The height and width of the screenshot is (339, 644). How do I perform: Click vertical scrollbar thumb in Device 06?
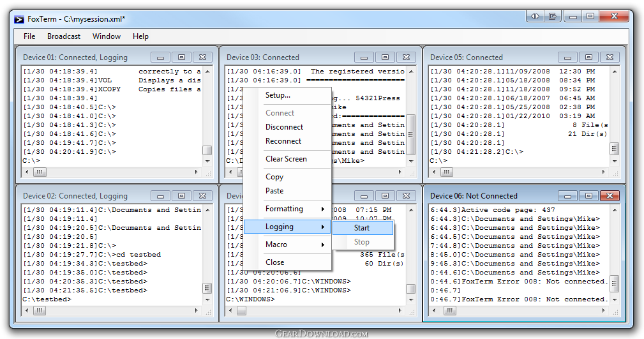pos(615,283)
